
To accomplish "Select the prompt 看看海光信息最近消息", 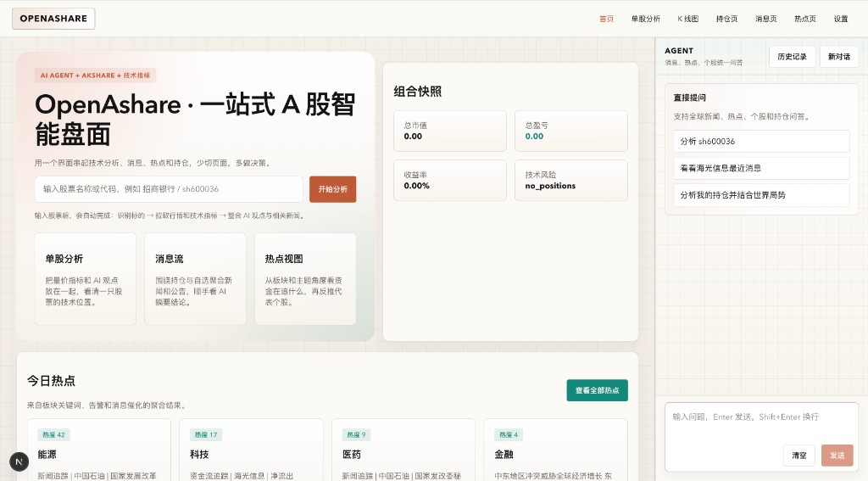I will (x=761, y=168).
